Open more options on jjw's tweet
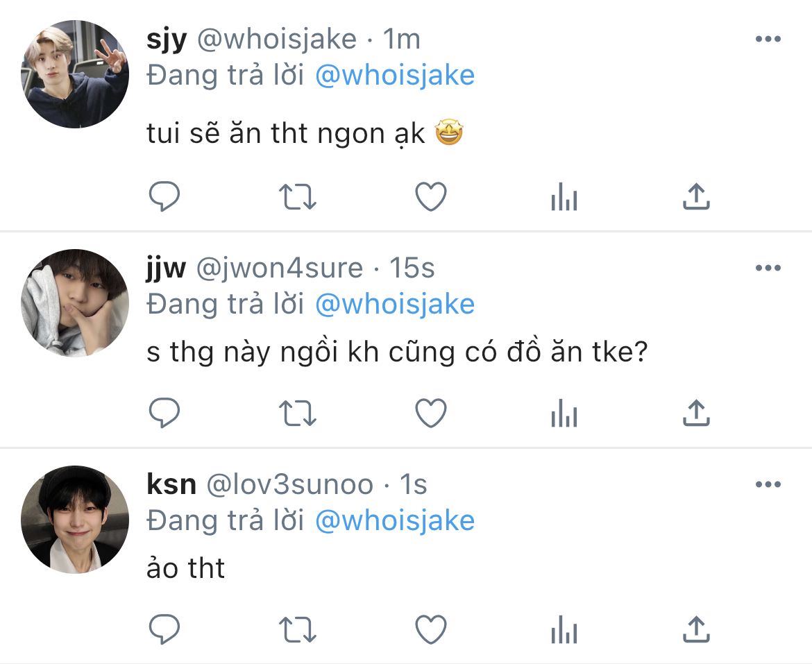The width and height of the screenshot is (812, 664). (768, 268)
